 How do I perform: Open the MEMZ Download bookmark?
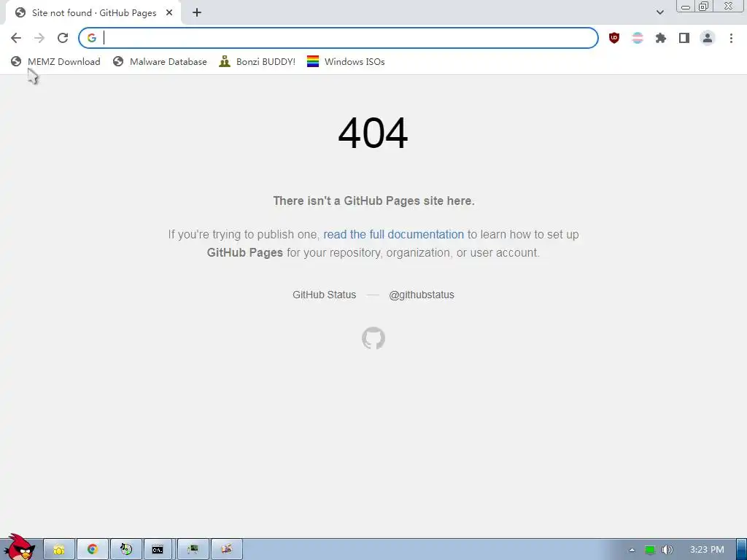tap(55, 61)
